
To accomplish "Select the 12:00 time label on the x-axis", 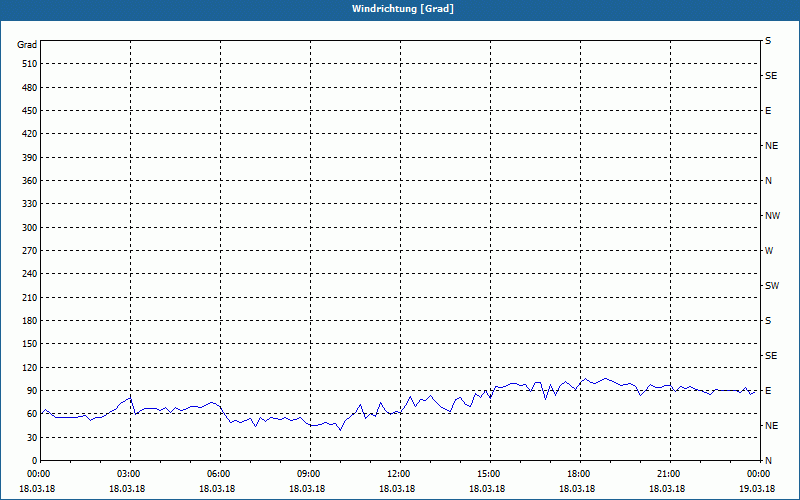I will (x=400, y=474).
